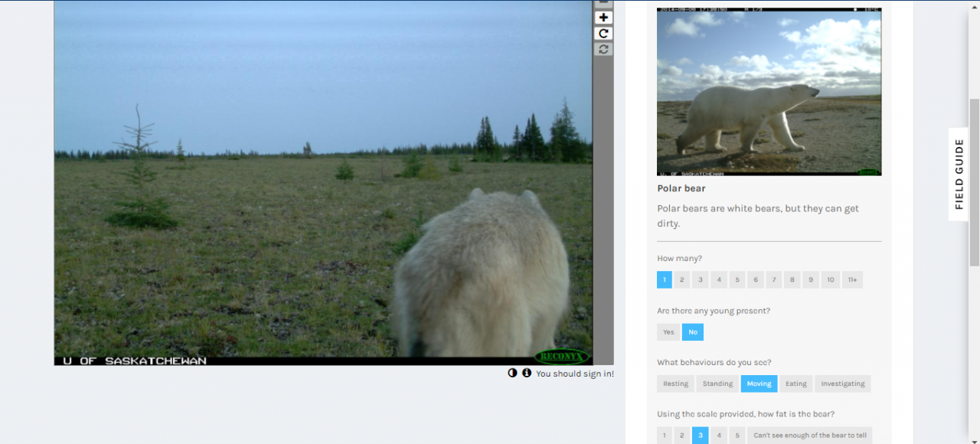Choose 11+ for How many
This screenshot has height=444, width=980.
853,279
